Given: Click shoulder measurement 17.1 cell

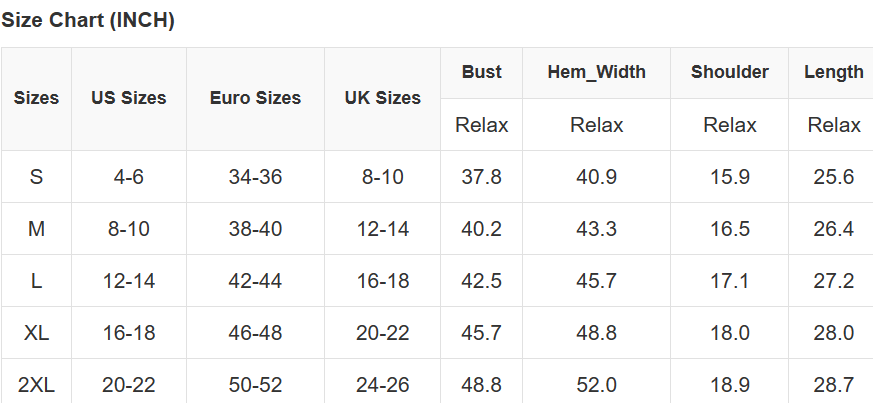Looking at the screenshot, I should [x=729, y=281].
